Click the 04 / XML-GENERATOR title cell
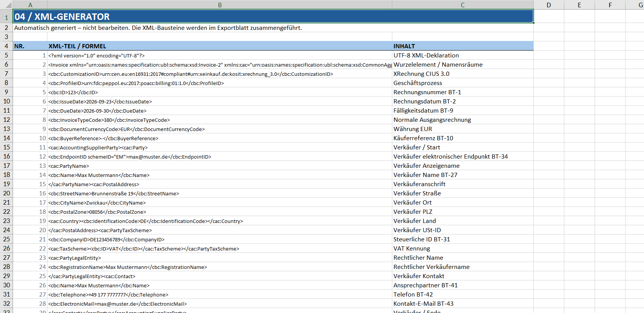The height and width of the screenshot is (313, 644). pyautogui.click(x=273, y=16)
